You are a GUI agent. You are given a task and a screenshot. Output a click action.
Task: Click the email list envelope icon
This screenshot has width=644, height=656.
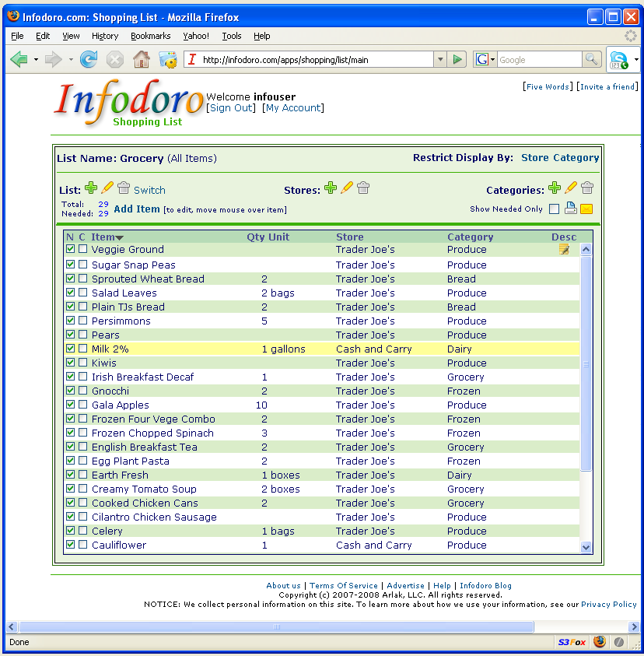pos(586,209)
